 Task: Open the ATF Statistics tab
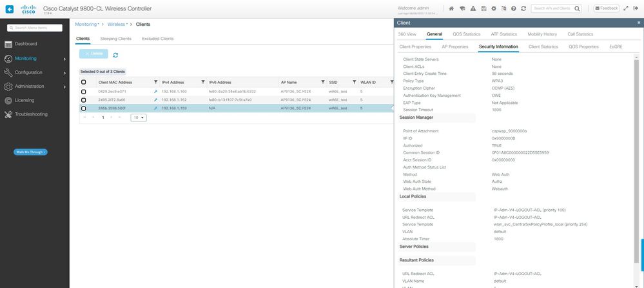point(504,34)
